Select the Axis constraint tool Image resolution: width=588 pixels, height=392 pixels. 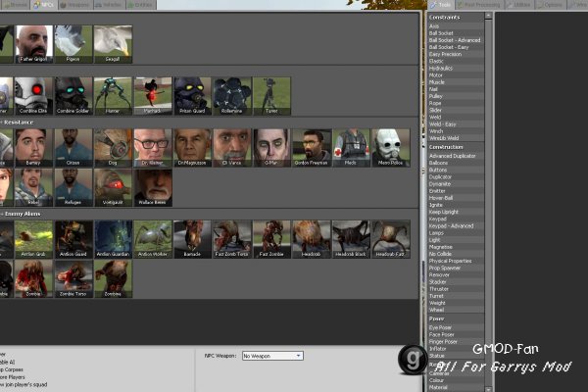coord(456,26)
